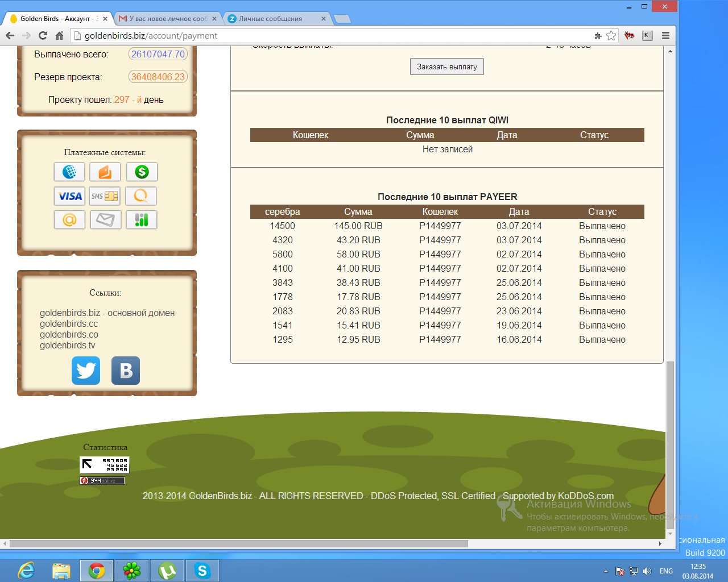
Task: Click the volume speaker tray icon
Action: (x=647, y=571)
